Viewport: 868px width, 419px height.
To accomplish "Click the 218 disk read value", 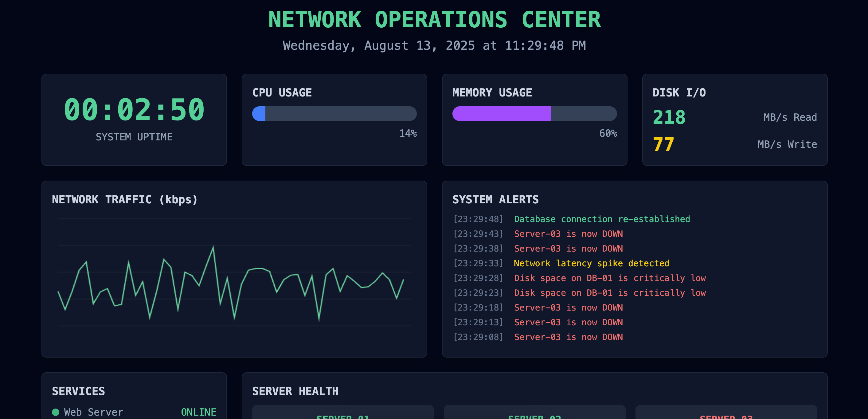I will (669, 117).
